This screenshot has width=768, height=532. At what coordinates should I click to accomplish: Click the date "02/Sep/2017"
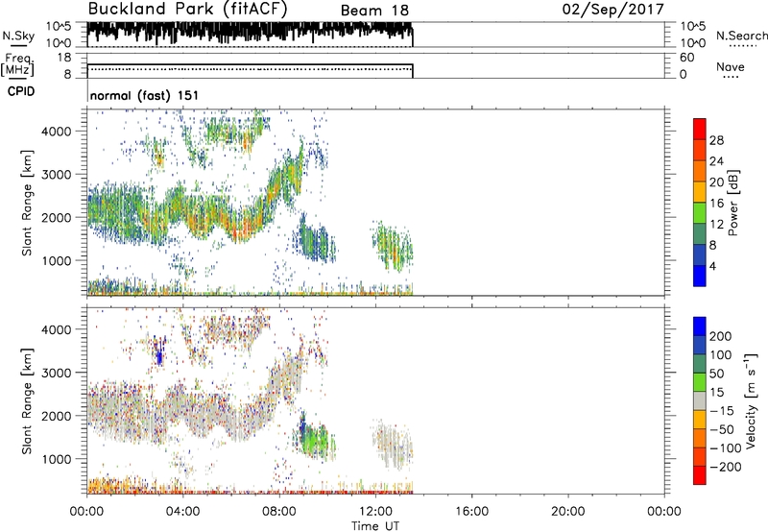coord(613,10)
